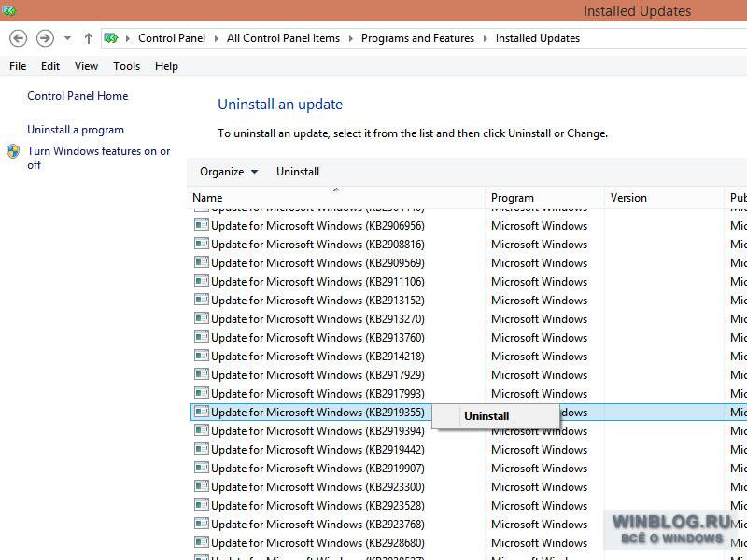Click the icon for update KB2923768
The height and width of the screenshot is (560, 747).
[x=202, y=524]
